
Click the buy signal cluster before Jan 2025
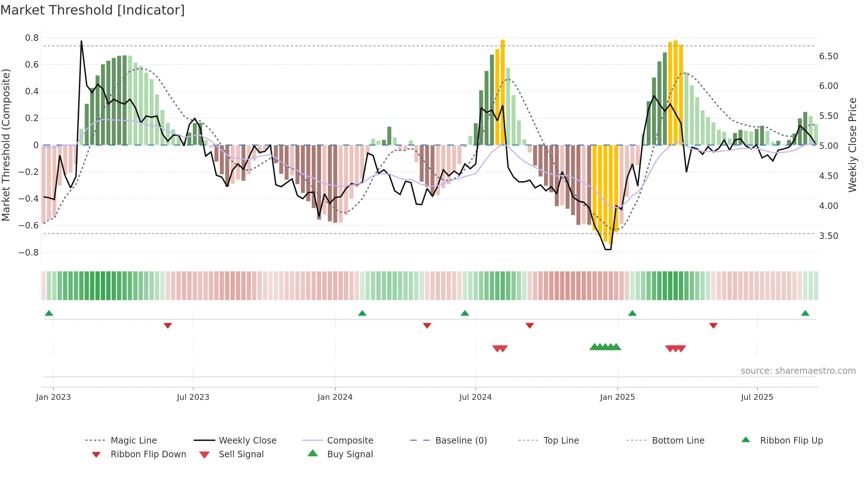605,347
